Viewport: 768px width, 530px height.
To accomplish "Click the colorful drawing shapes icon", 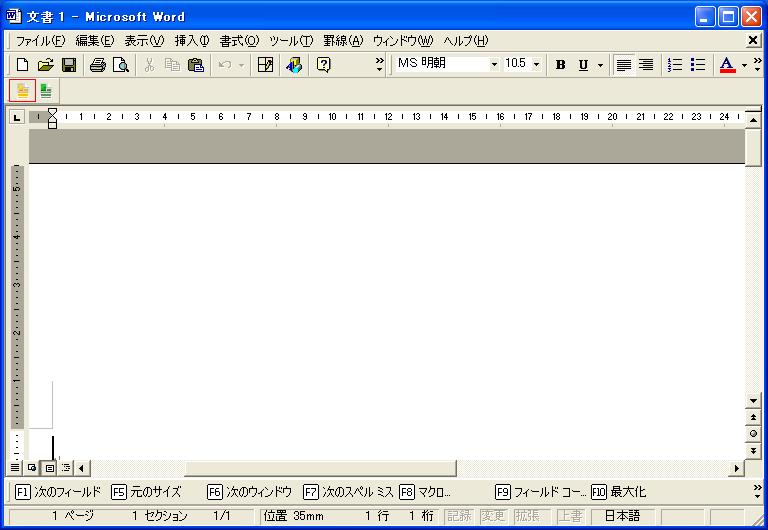I will click(x=294, y=65).
